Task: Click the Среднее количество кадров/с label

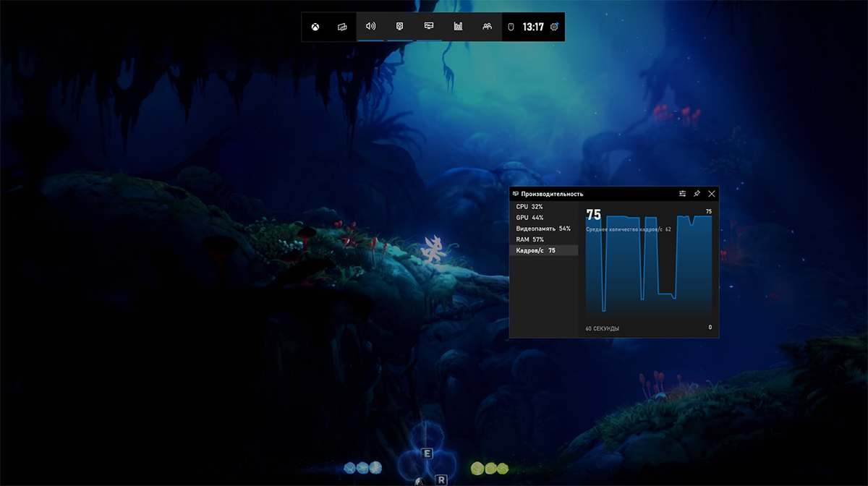Action: click(x=629, y=229)
